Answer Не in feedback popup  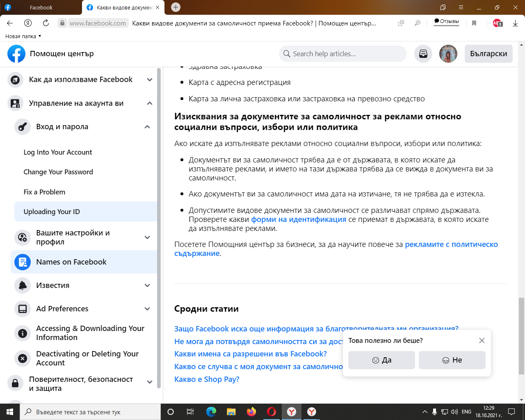click(x=452, y=360)
